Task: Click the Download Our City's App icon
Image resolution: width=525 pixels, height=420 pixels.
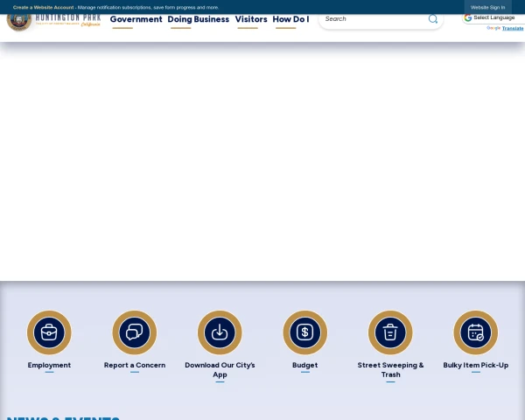Action: pos(220,332)
